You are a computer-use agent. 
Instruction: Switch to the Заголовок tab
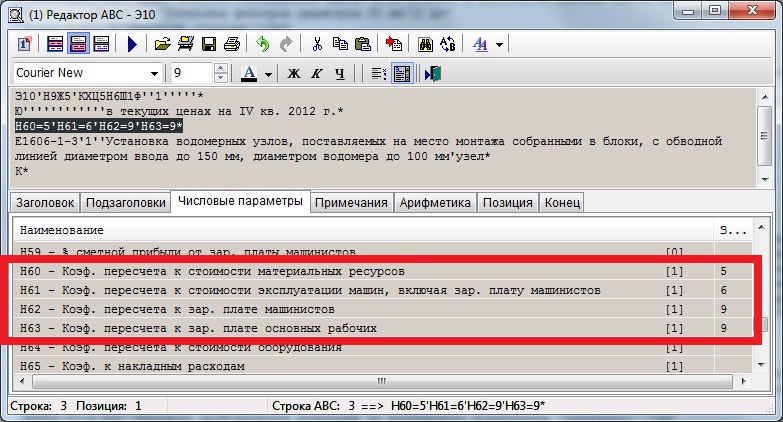[x=45, y=203]
